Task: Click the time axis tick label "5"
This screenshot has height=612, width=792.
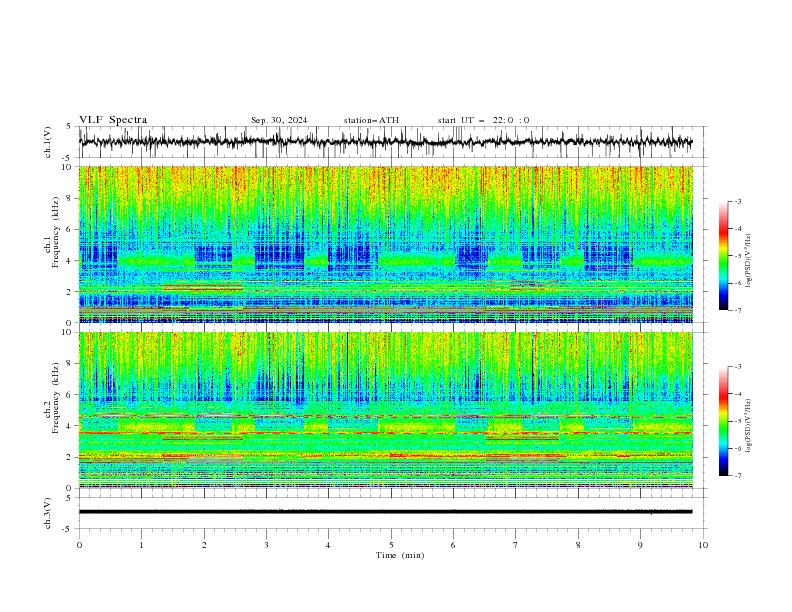Action: pos(391,545)
